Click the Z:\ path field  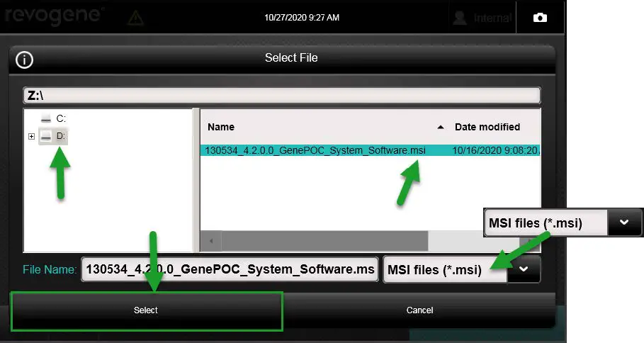(x=282, y=95)
